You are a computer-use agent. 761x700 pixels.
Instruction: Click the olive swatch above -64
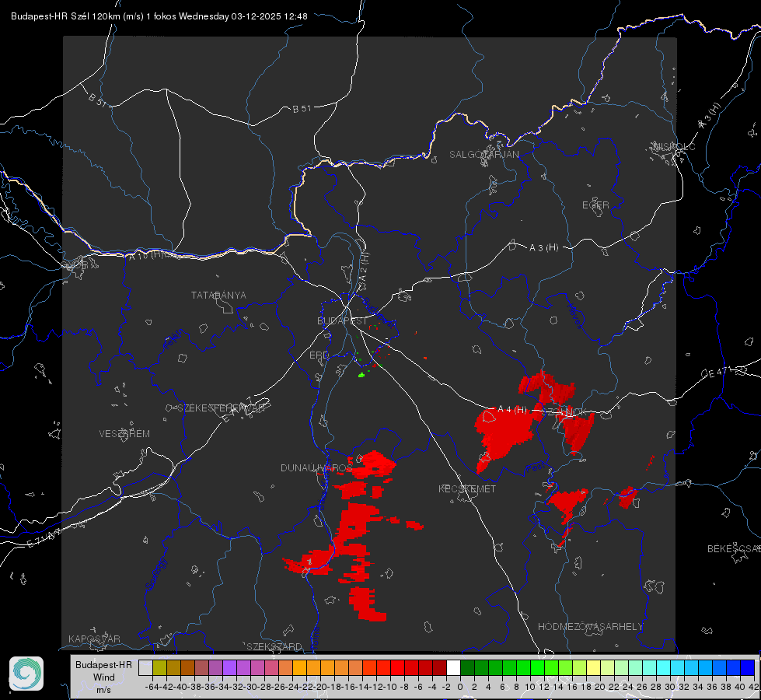[x=159, y=667]
